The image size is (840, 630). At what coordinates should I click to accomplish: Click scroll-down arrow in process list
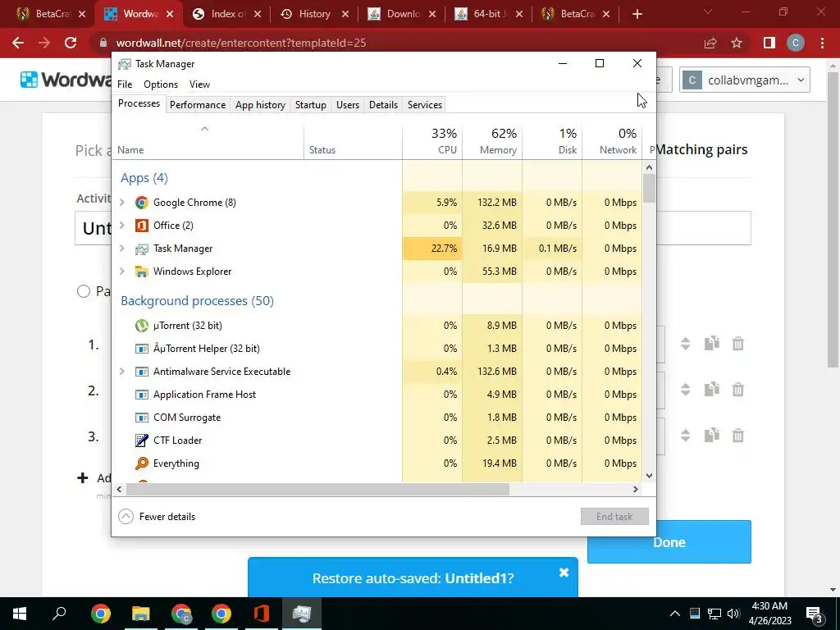point(649,475)
